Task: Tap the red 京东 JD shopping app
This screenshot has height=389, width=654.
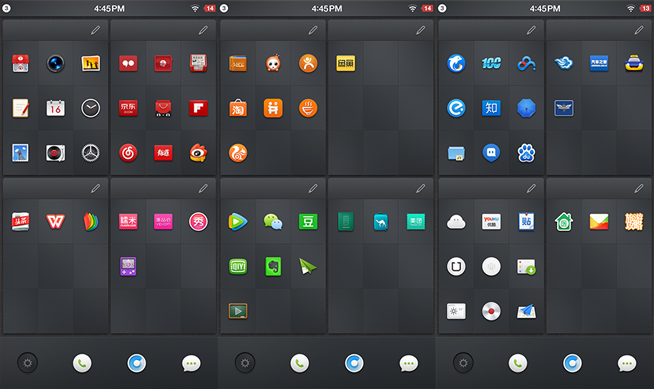Action: coord(128,108)
